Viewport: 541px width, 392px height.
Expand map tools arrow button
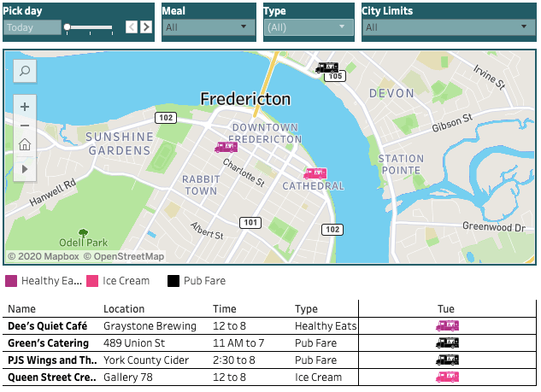point(25,169)
